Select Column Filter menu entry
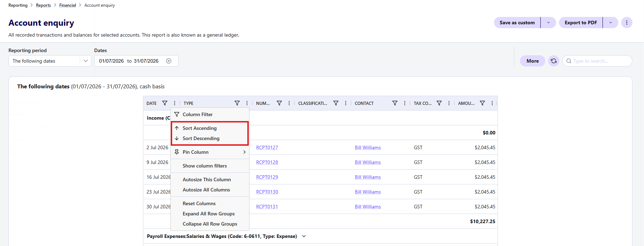 (x=210, y=114)
